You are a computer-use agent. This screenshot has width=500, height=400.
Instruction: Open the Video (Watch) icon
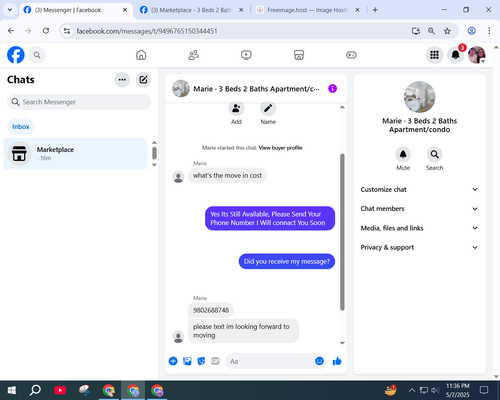point(246,55)
